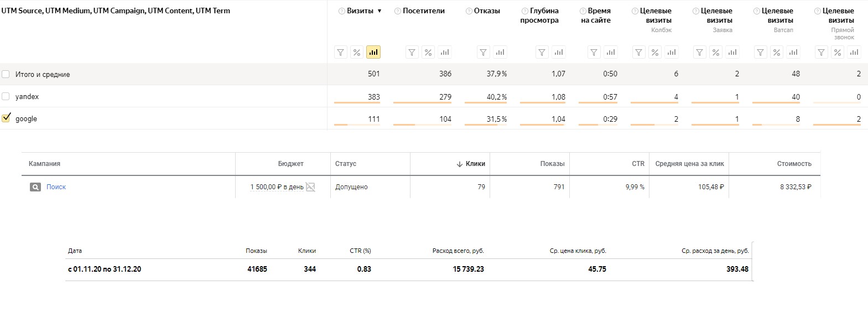Click the help icon next to Глубина просмотра
Viewport: 868px width, 332px height.
pos(525,11)
